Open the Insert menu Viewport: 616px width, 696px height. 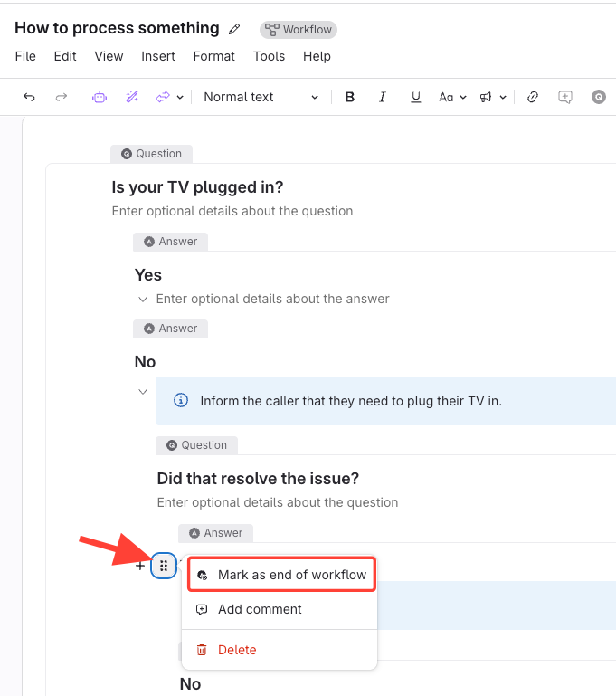158,56
